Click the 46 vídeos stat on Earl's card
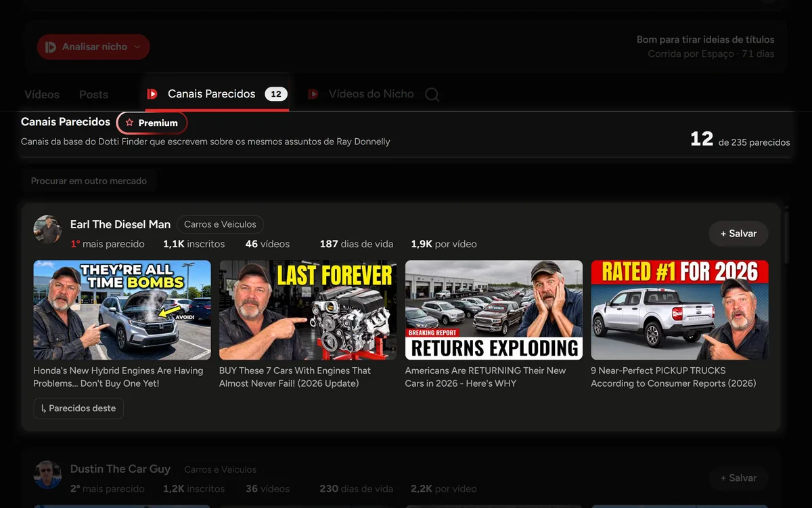 coord(267,244)
